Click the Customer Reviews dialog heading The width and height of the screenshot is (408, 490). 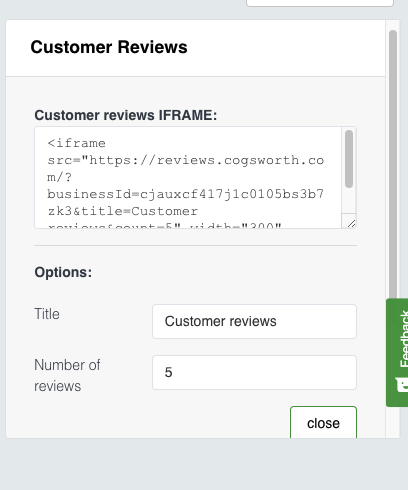(109, 47)
